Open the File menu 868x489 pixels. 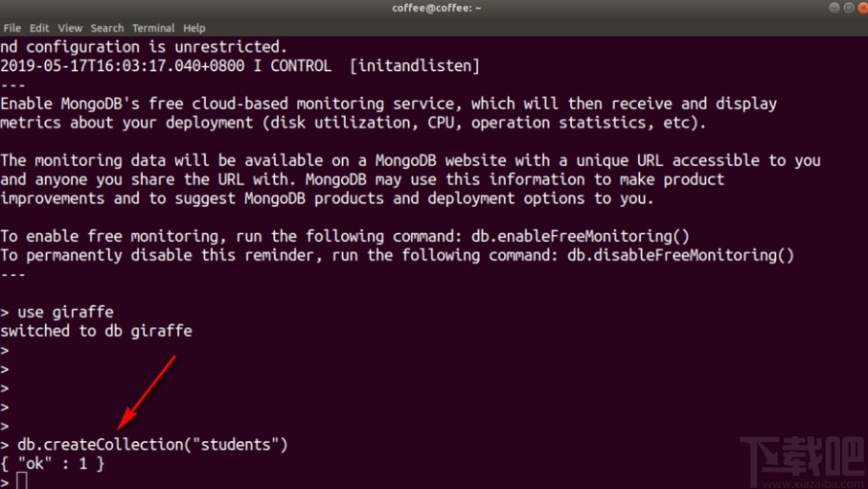11,28
